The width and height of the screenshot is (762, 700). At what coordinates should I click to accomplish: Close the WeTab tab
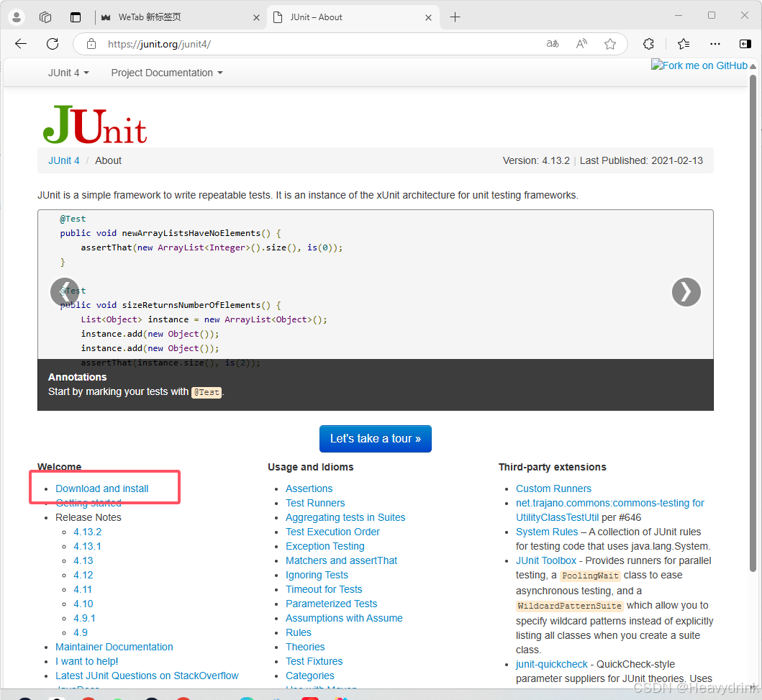point(256,17)
